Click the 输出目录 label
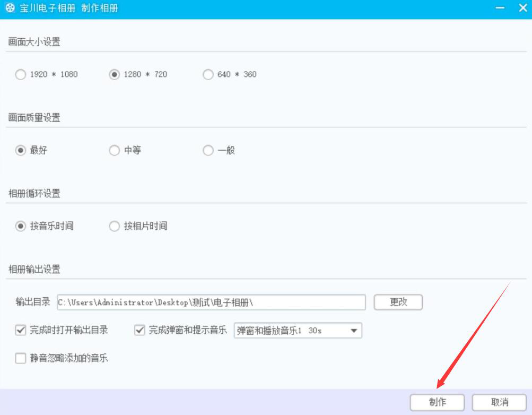 pyautogui.click(x=33, y=301)
